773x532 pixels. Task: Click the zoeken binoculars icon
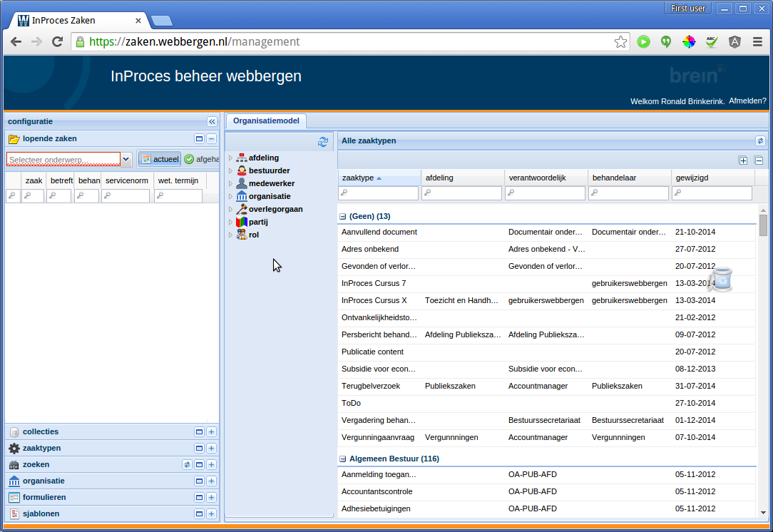click(x=14, y=464)
